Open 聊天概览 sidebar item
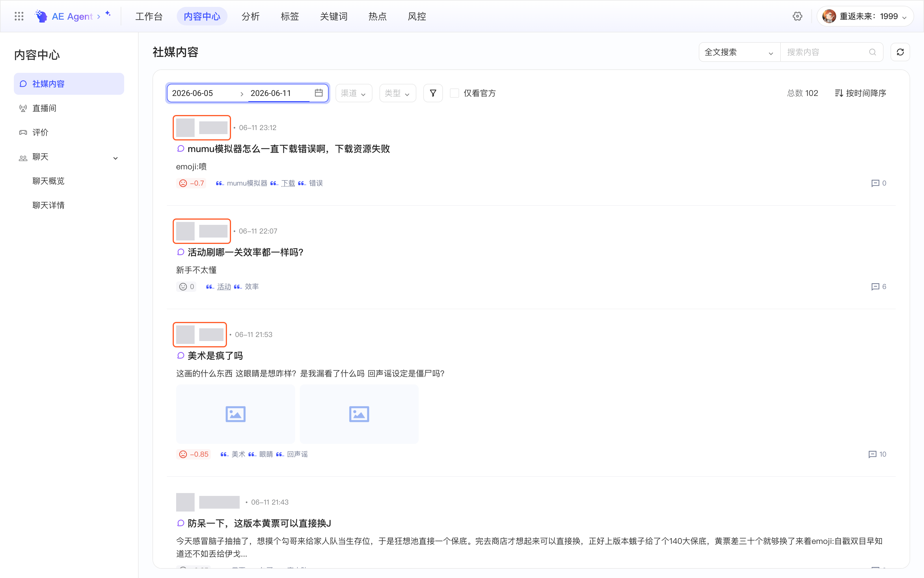The image size is (924, 578). coord(49,181)
